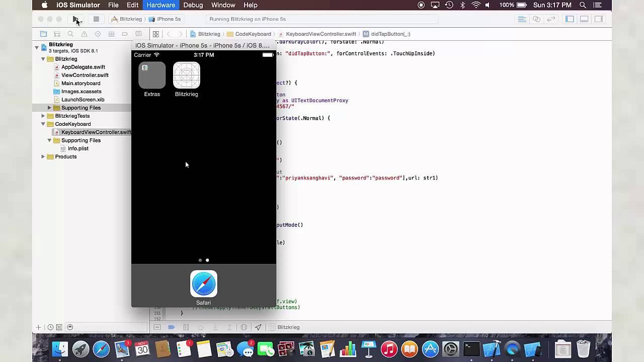Open the Extras folder in simulator
This screenshot has height=362, width=644.
pyautogui.click(x=152, y=75)
